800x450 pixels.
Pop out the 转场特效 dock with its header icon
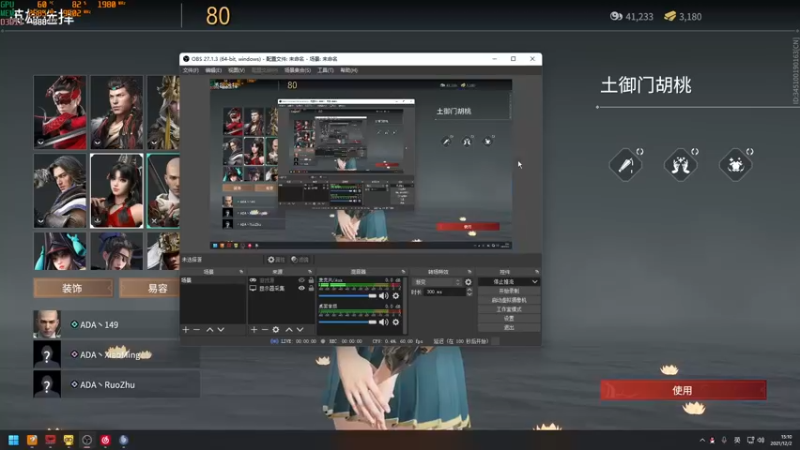(469, 272)
